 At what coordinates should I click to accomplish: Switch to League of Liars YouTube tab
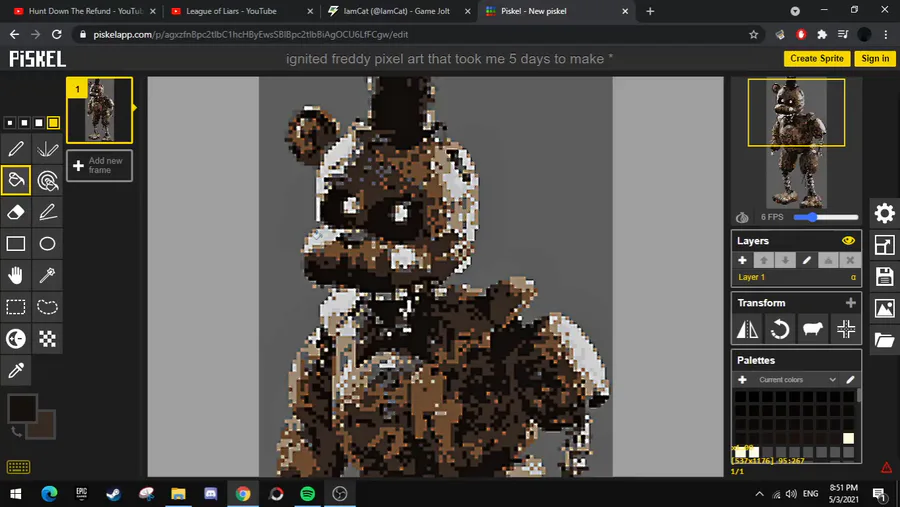241,11
